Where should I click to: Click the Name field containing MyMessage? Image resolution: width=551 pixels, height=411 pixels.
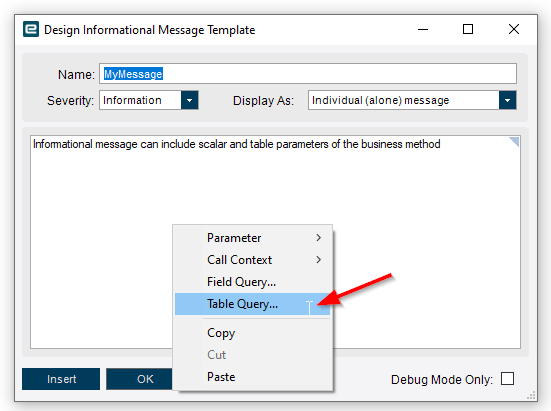(308, 74)
